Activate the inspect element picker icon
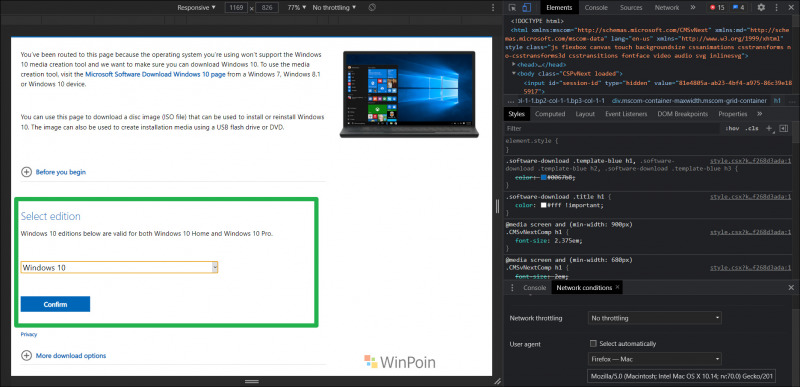Viewport: 800px width, 387px height. (513, 8)
